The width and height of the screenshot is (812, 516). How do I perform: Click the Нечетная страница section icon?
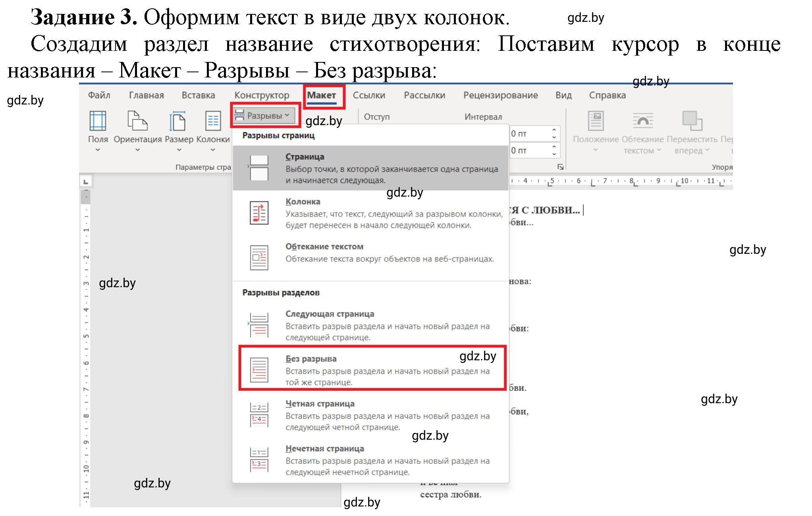click(x=259, y=460)
